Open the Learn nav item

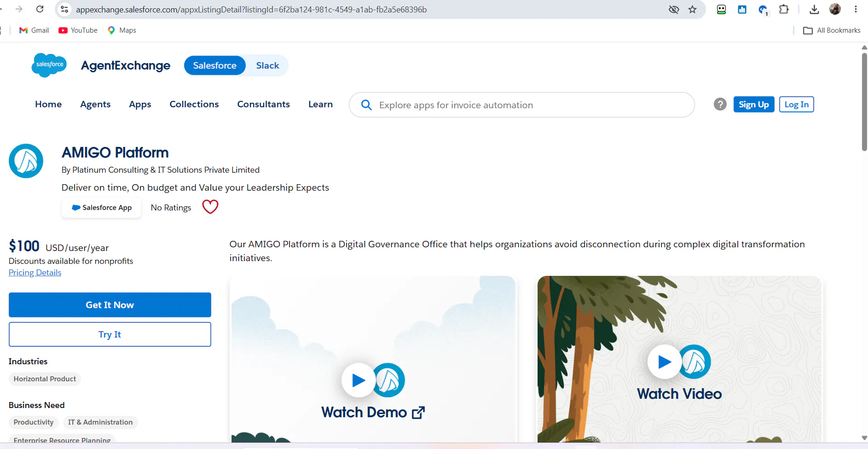[320, 105]
